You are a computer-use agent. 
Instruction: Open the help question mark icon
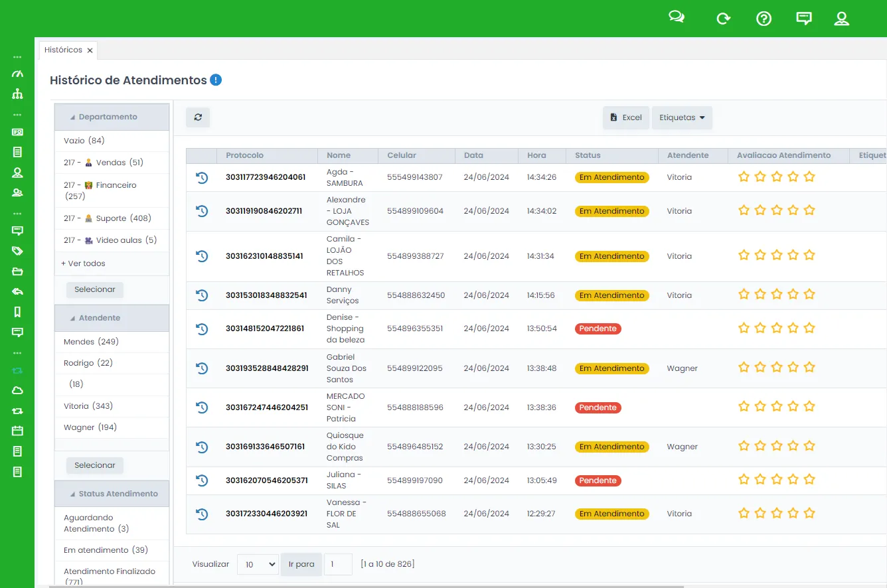[x=764, y=19]
